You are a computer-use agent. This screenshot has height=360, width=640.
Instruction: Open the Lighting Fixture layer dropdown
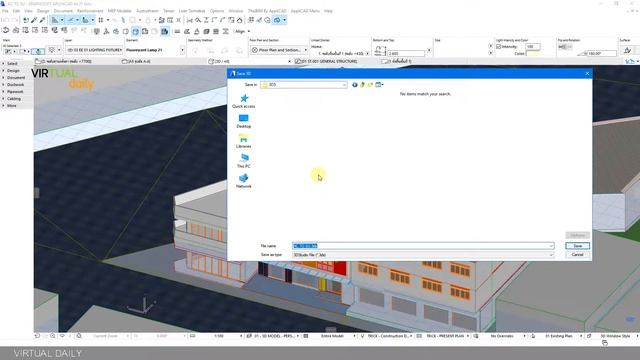click(94, 50)
